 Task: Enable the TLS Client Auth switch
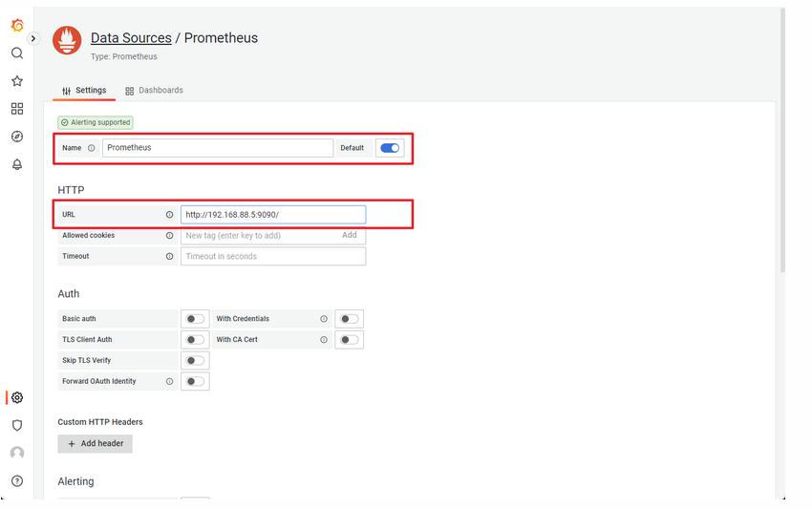(195, 340)
